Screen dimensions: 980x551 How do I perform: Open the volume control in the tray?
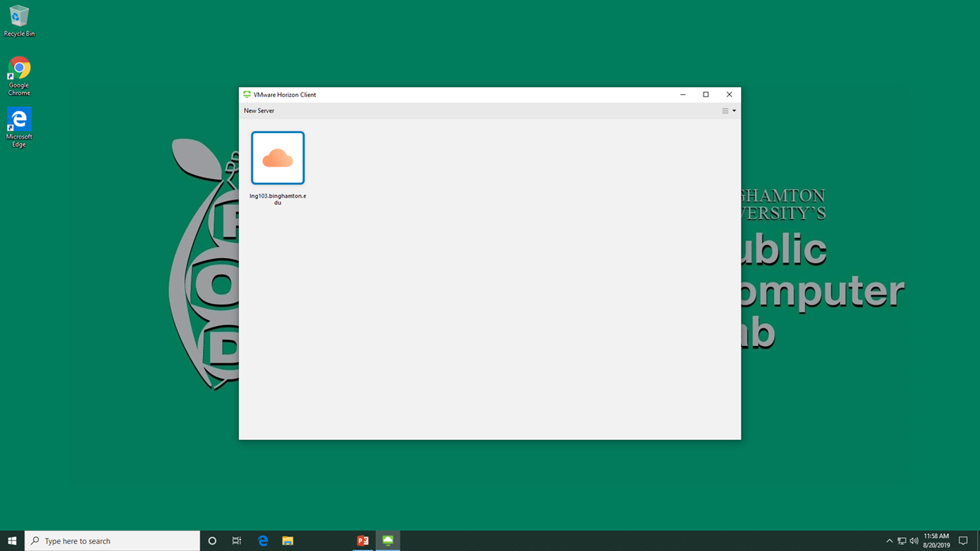[x=914, y=541]
